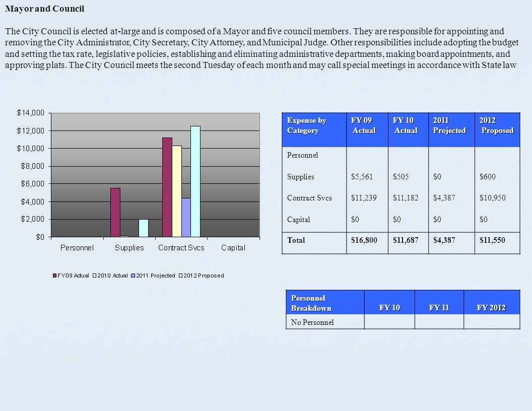Select the '2012 Proposed' column header
The image size is (532, 411).
click(x=497, y=130)
